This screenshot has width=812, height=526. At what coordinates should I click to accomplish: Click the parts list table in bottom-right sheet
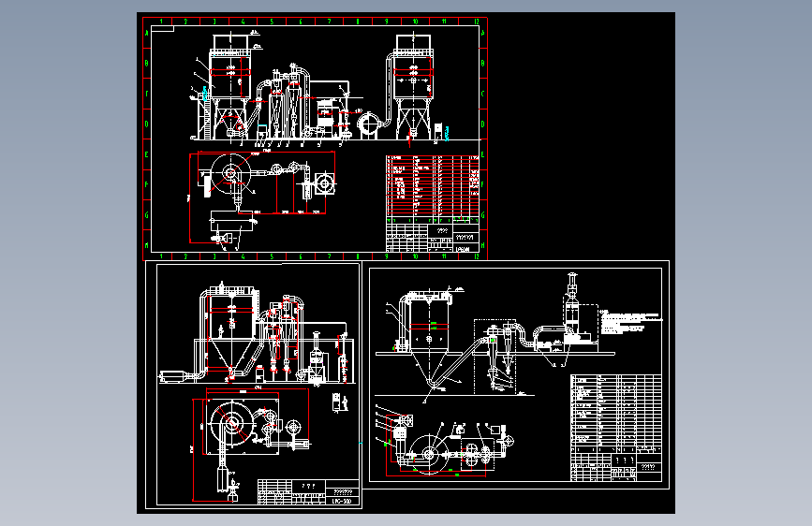click(615, 415)
